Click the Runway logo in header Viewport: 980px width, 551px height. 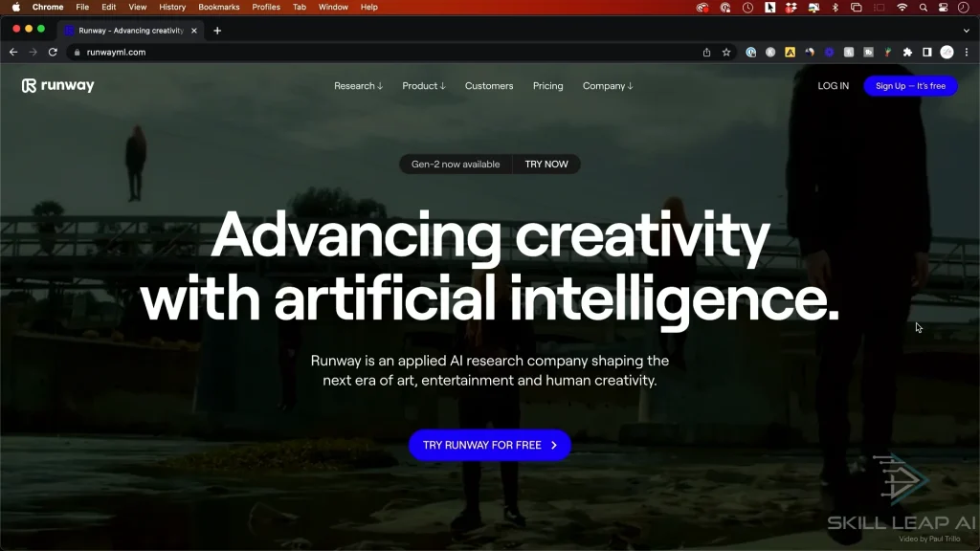[58, 86]
